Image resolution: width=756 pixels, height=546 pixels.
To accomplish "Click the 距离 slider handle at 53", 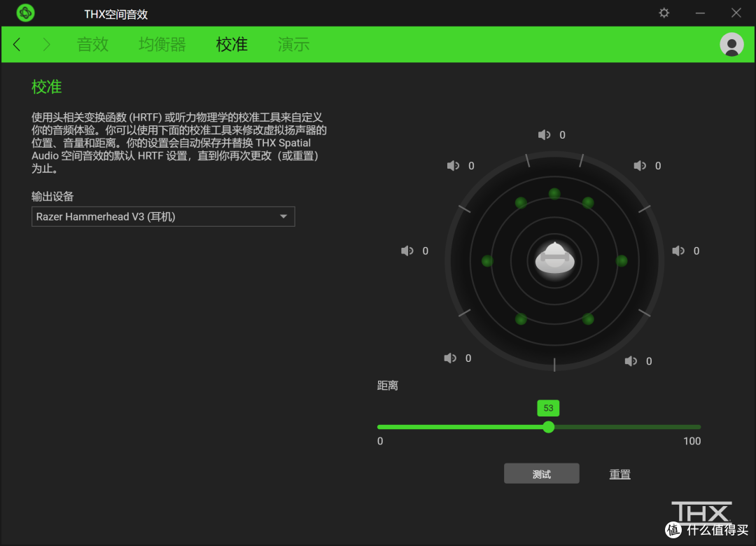I will 548,427.
